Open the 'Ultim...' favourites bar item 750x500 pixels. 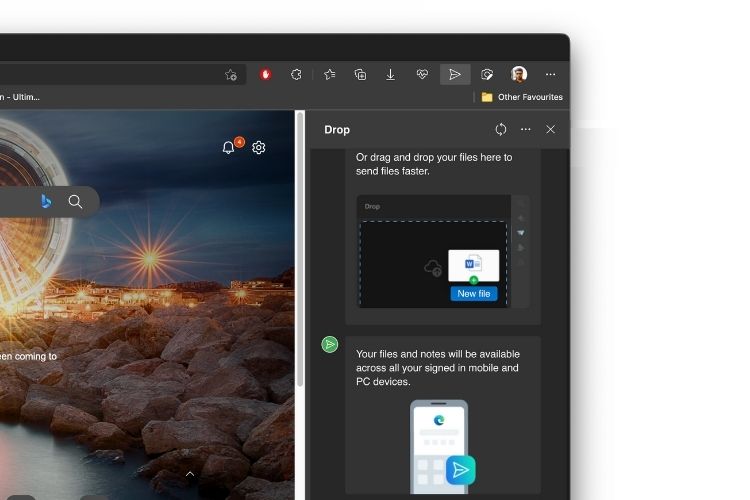(x=20, y=97)
